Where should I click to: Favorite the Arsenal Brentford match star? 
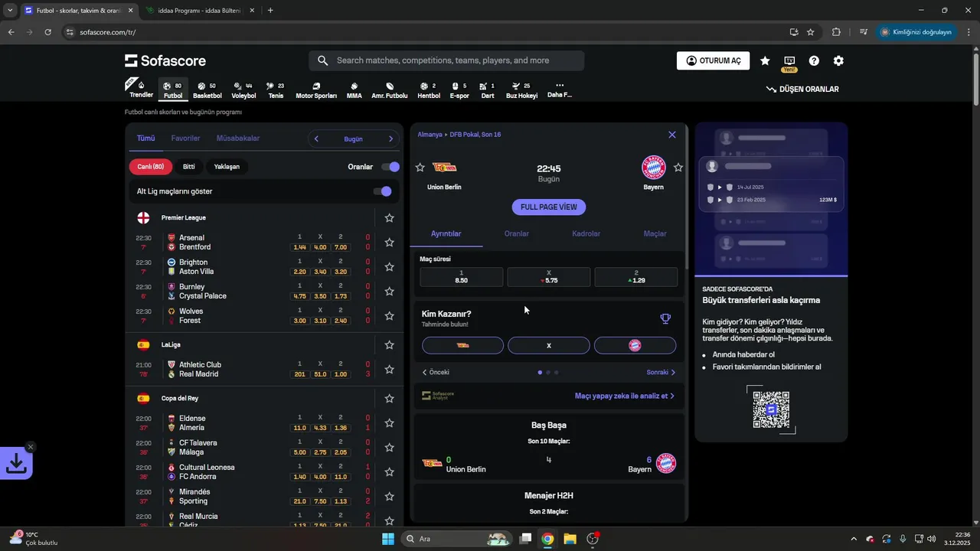tap(389, 243)
